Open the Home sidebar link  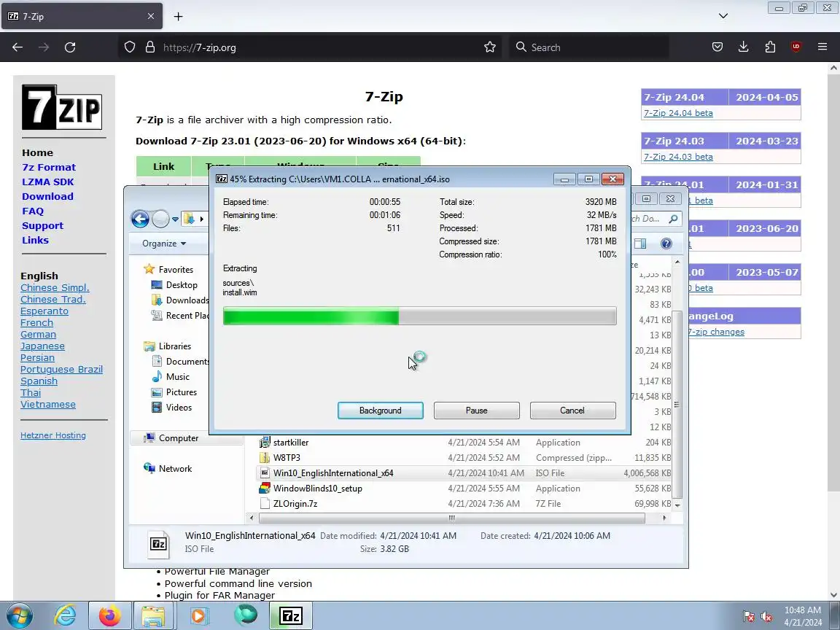(x=37, y=152)
